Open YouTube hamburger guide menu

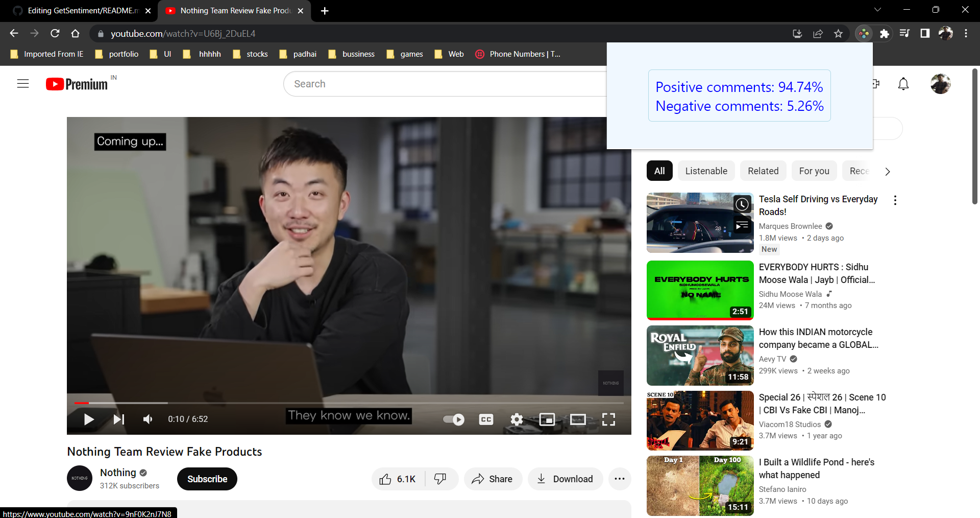pyautogui.click(x=23, y=84)
